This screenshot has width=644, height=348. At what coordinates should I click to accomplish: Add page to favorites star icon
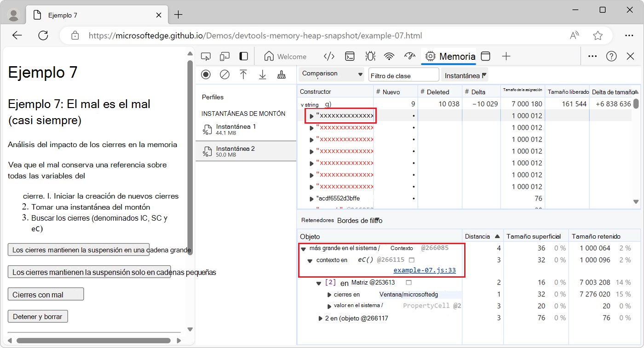[x=598, y=35]
